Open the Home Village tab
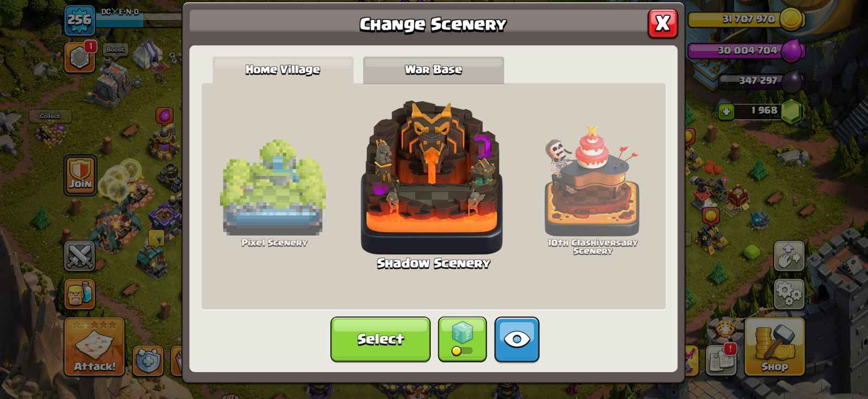 (283, 70)
